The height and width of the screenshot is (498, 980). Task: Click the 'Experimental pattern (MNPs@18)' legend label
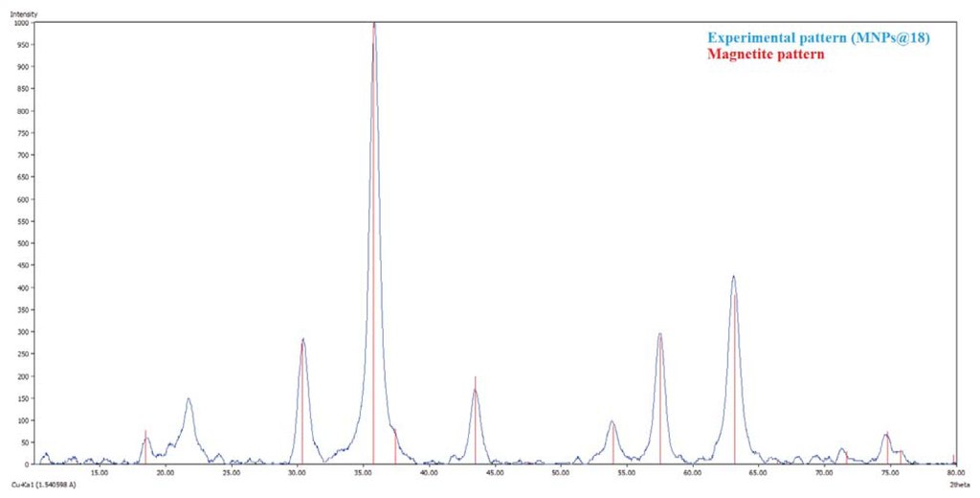pyautogui.click(x=819, y=39)
